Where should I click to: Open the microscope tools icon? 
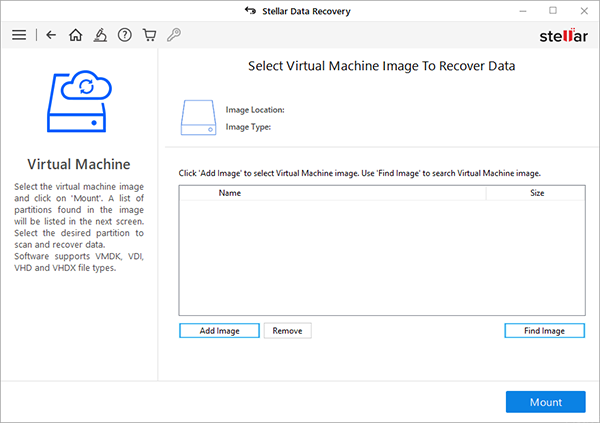100,35
